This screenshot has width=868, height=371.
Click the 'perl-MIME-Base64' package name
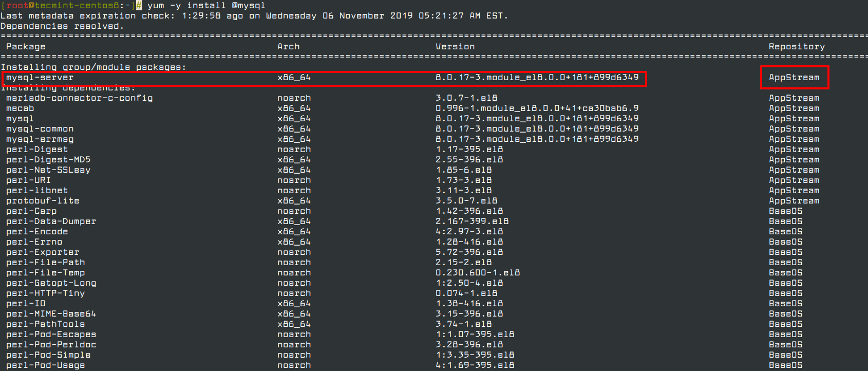click(x=51, y=314)
